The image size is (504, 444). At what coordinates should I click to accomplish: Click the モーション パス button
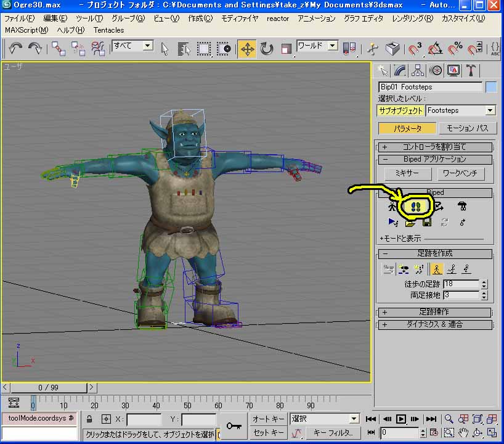point(467,128)
